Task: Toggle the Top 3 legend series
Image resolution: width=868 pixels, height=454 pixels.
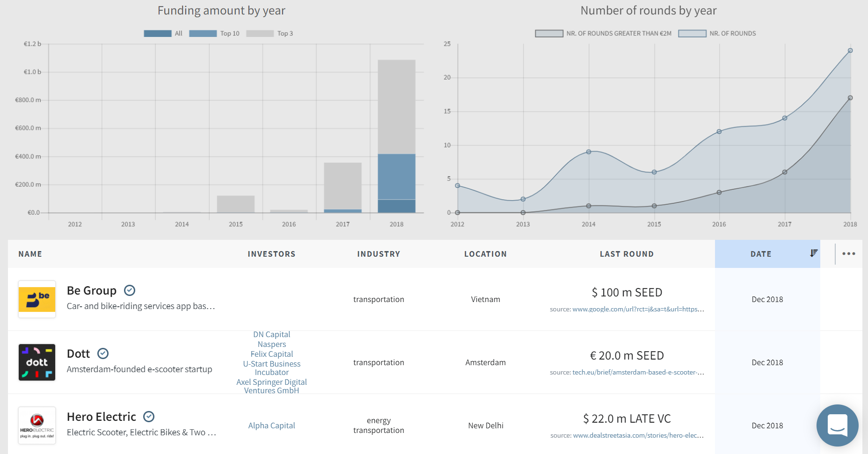Action: coord(270,34)
